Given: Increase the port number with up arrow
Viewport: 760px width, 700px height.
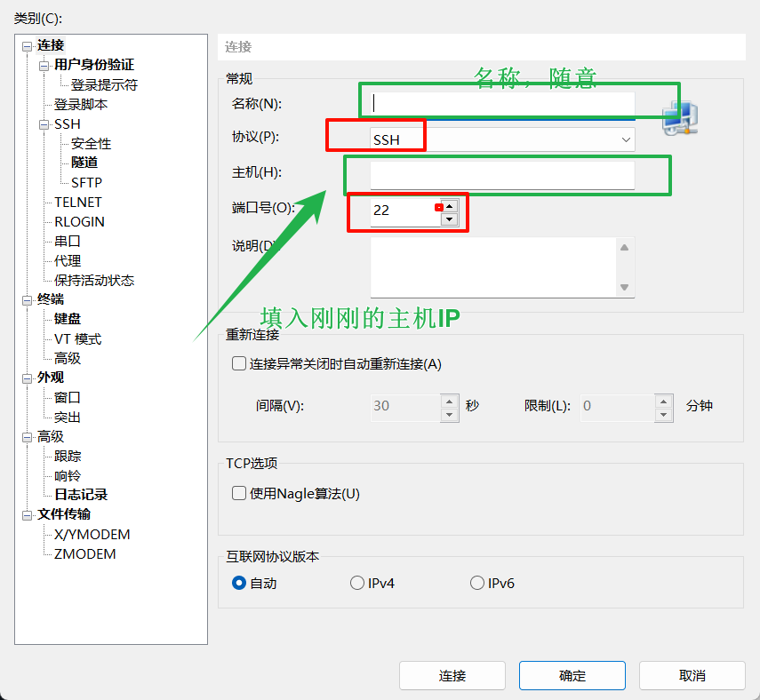Looking at the screenshot, I should (x=449, y=206).
